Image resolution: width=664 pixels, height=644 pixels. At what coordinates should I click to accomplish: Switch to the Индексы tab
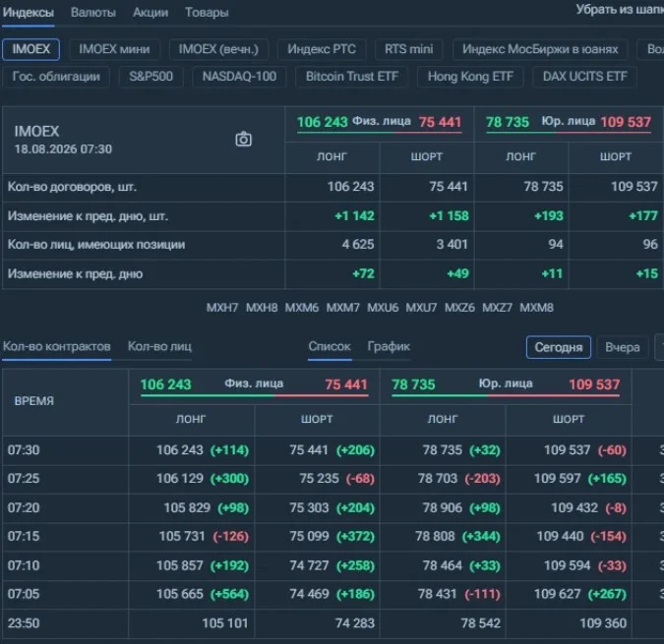pos(28,13)
